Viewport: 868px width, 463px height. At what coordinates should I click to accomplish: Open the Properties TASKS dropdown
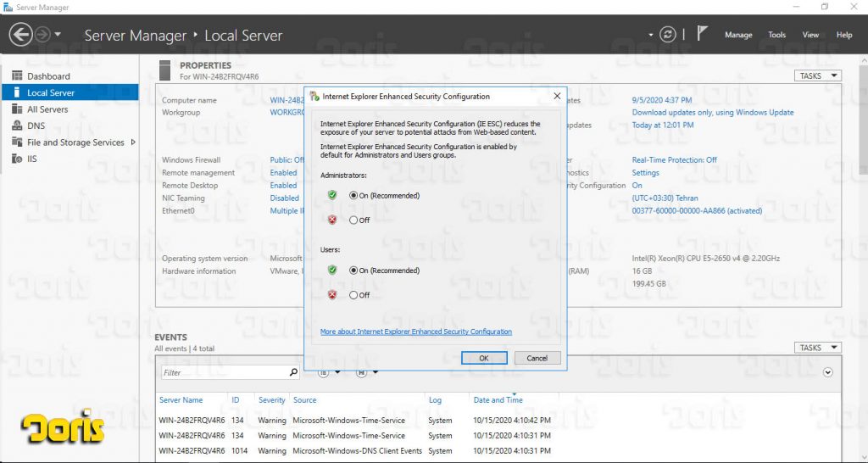pos(818,75)
